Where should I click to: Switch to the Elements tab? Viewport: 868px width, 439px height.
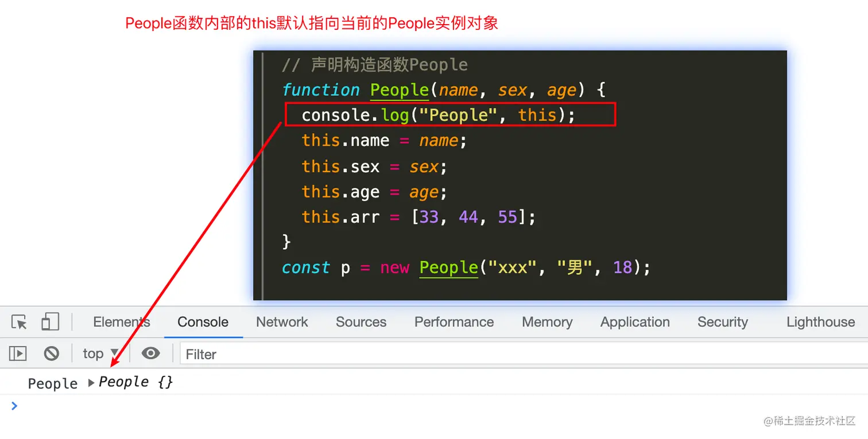(121, 322)
